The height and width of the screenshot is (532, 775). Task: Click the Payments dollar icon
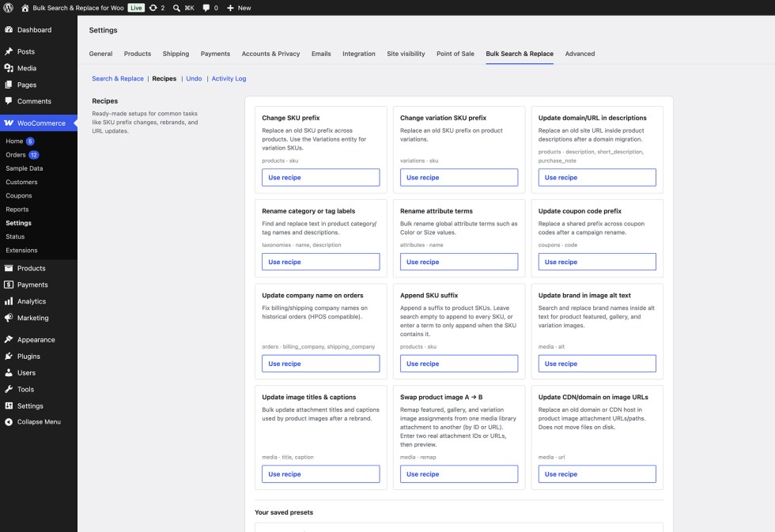(x=9, y=285)
